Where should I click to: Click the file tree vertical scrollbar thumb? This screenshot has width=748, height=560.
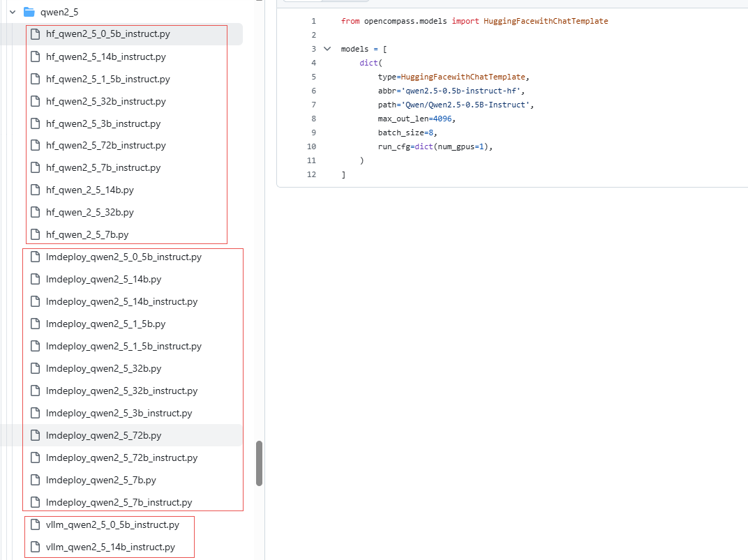pyautogui.click(x=259, y=463)
